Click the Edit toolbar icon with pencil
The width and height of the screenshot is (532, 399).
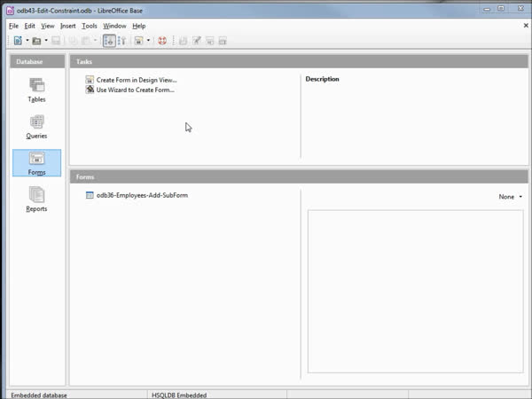click(x=197, y=41)
